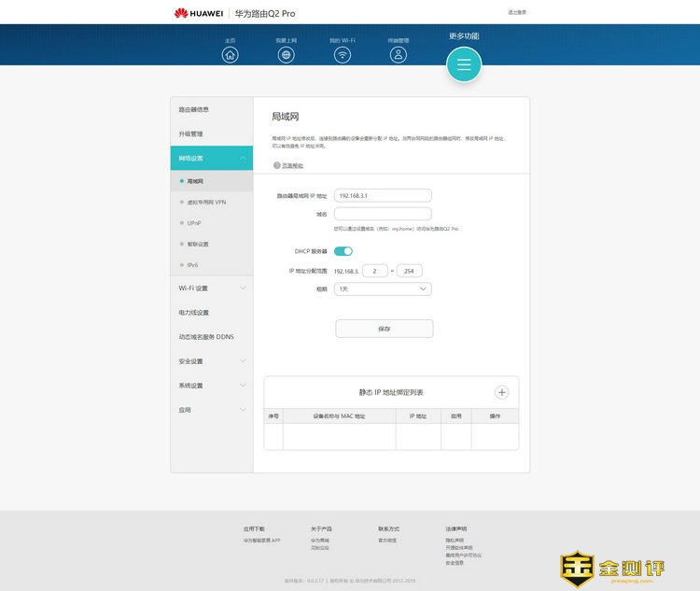Expand 安全设置 sidebar section
700x591 pixels.
[x=211, y=361]
